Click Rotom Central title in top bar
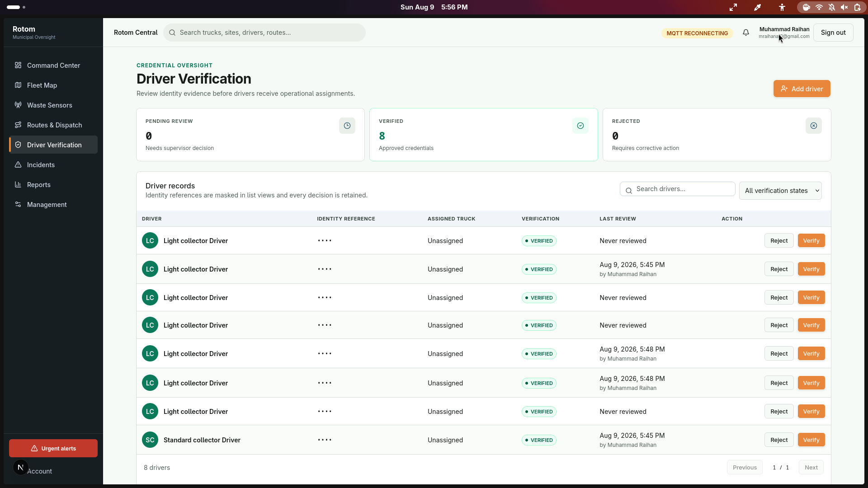This screenshot has height=488, width=868. tap(136, 33)
